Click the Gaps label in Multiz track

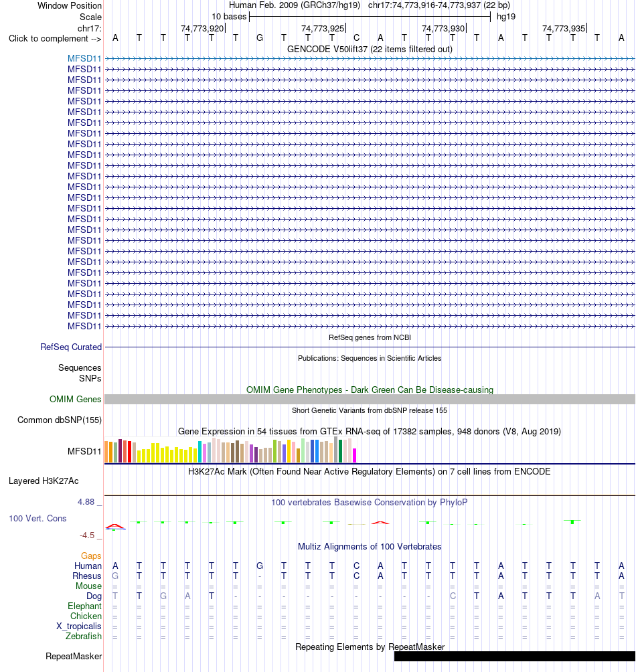click(x=91, y=556)
